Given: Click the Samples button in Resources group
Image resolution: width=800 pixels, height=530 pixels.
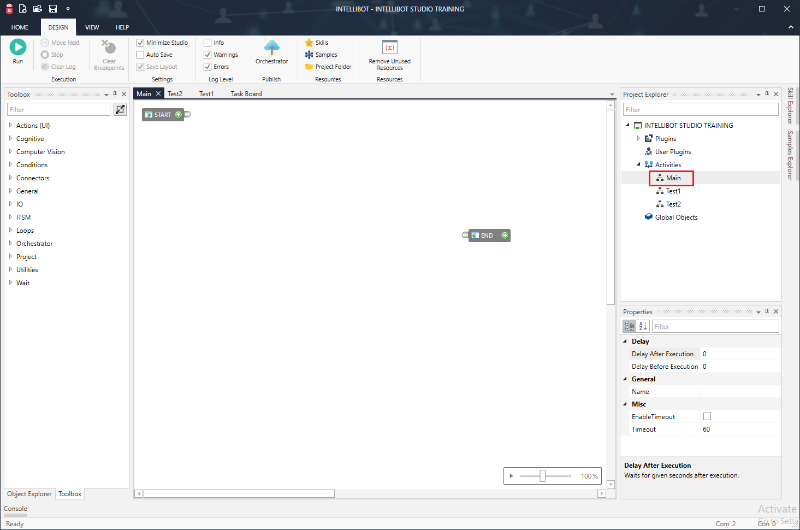Looking at the screenshot, I should [325, 55].
